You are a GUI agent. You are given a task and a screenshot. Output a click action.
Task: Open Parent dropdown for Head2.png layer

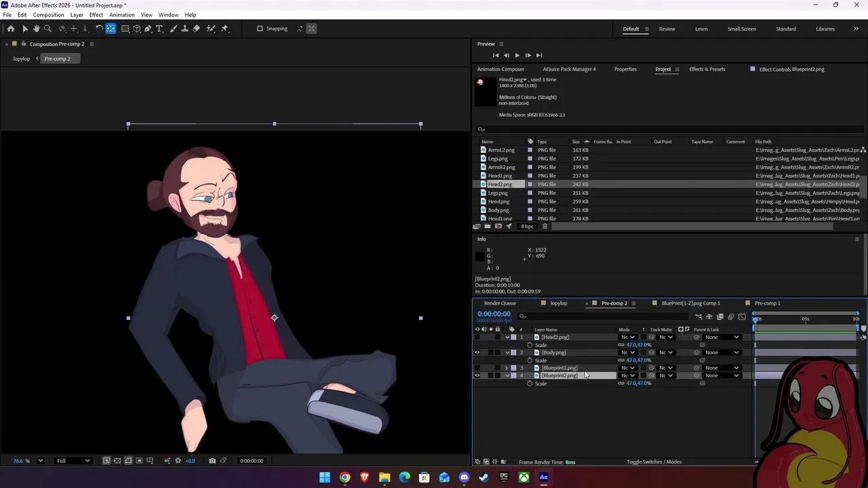[x=722, y=337]
